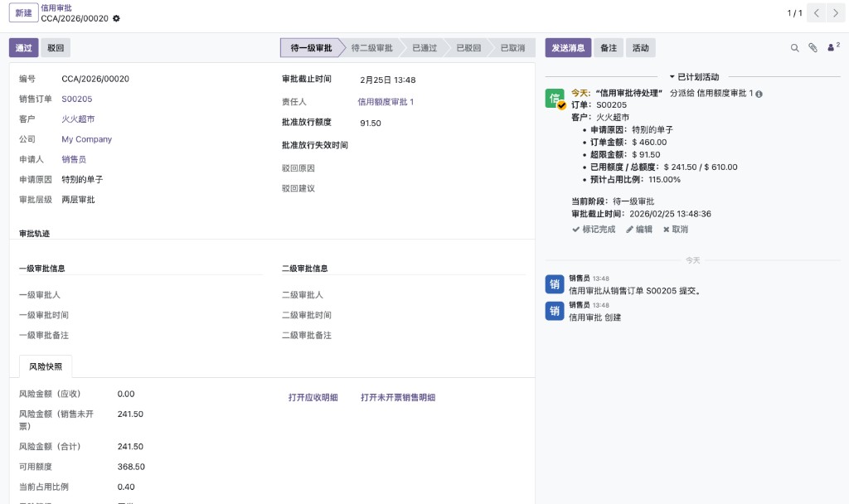
Task: Click 当前占用比例 value 0.40
Action: pyautogui.click(x=126, y=487)
